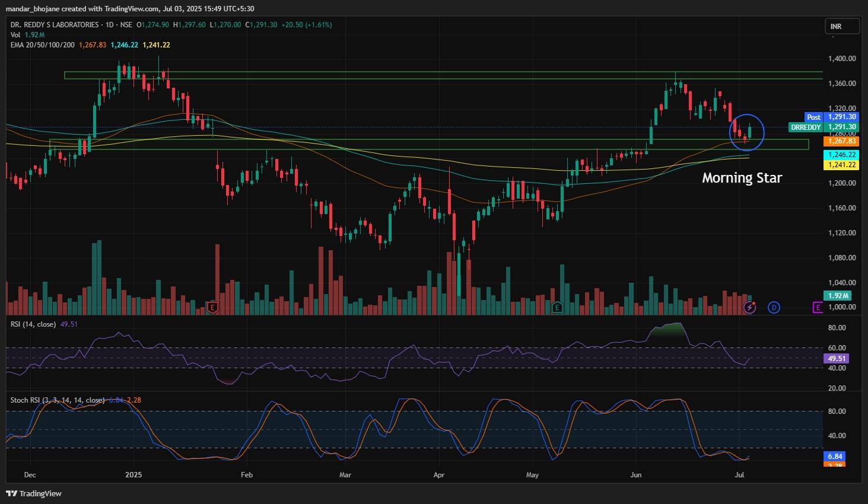Click the 1,246.22 value in EMA legend
This screenshot has height=504, width=868.
pos(125,45)
